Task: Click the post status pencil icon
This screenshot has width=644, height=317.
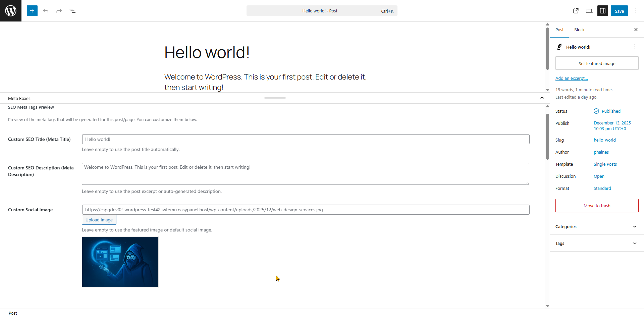Action: tap(597, 111)
